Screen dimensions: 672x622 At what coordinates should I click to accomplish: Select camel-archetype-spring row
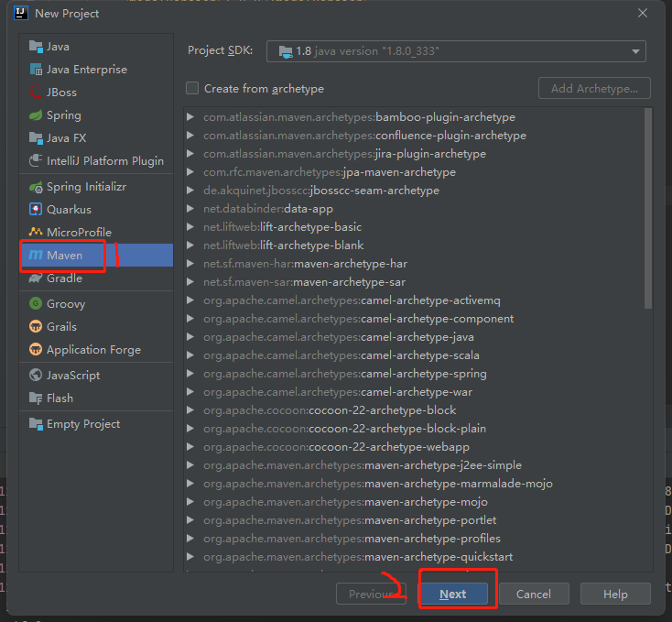pos(414,374)
